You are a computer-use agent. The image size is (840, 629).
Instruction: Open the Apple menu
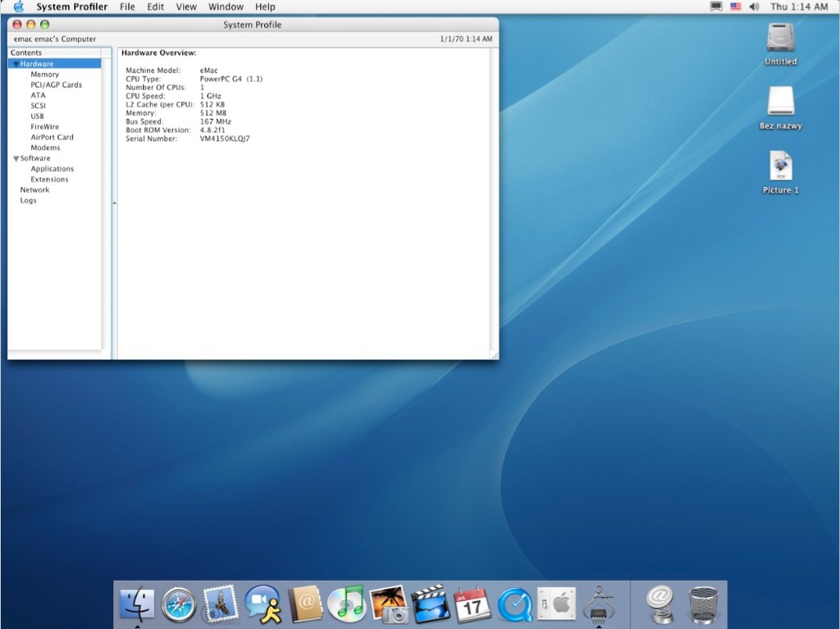coord(18,7)
